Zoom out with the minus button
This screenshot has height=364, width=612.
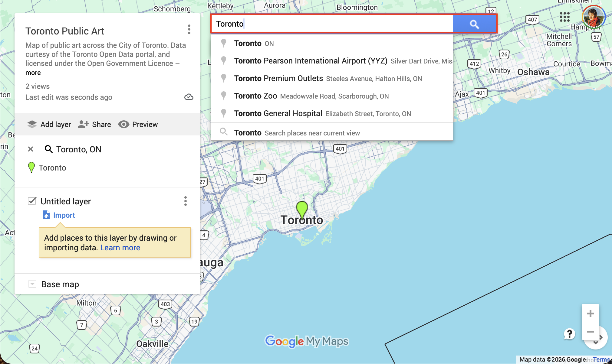(590, 332)
